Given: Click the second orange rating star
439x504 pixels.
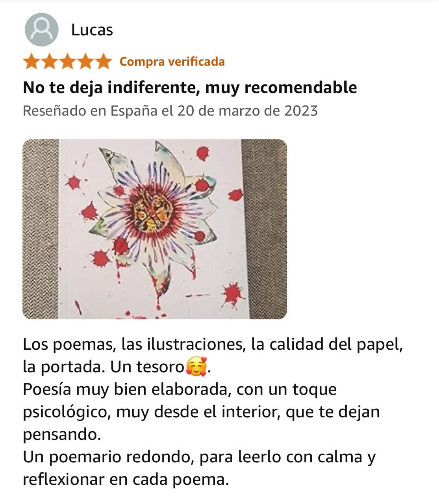Looking at the screenshot, I should click(x=49, y=62).
